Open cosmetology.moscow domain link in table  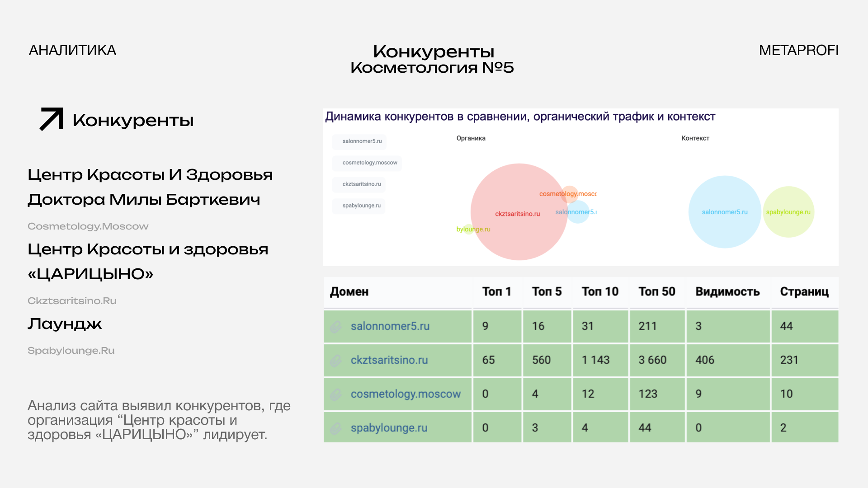[x=406, y=394]
